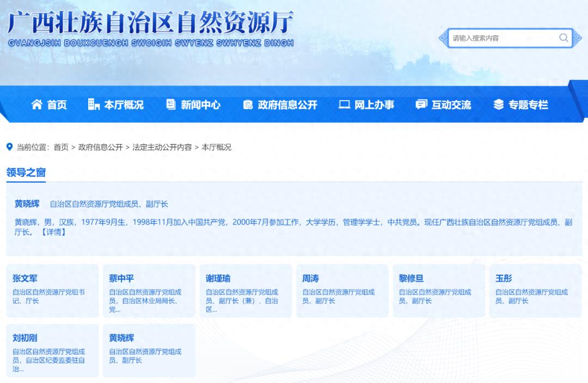This screenshot has height=383, width=588.
Task: Click the home icon beside 首页
Action: pyautogui.click(x=36, y=104)
